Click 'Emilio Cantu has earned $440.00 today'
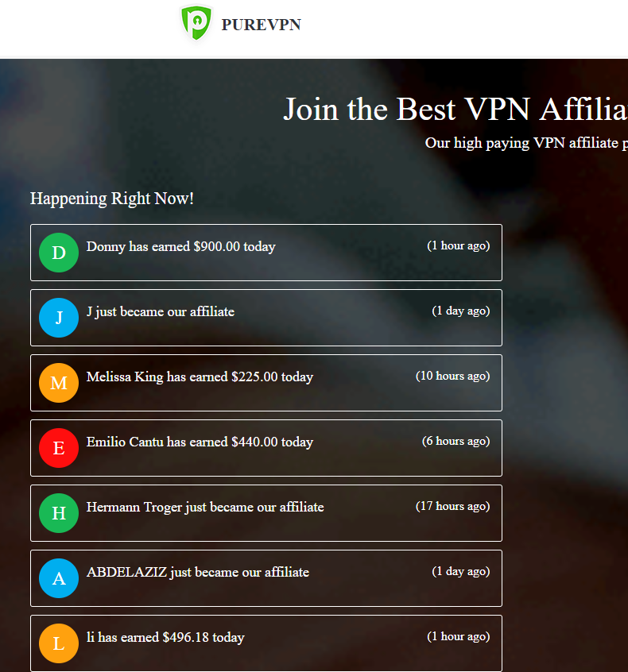The height and width of the screenshot is (672, 628). [x=200, y=442]
